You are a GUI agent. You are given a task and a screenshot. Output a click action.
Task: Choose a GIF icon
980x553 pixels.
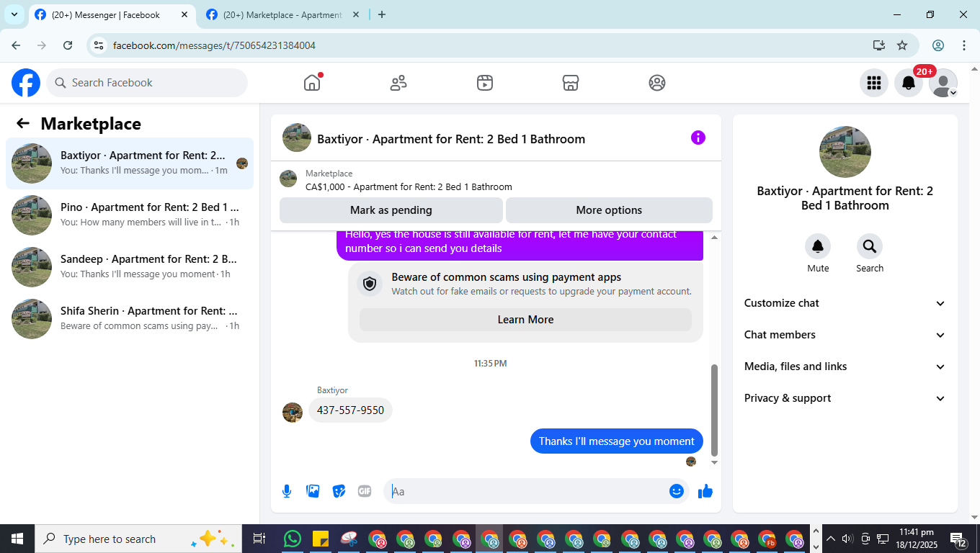coord(365,491)
